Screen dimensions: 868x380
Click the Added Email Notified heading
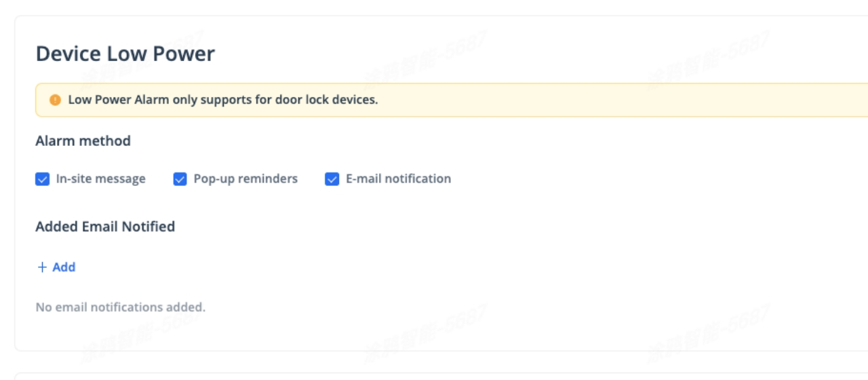click(105, 227)
